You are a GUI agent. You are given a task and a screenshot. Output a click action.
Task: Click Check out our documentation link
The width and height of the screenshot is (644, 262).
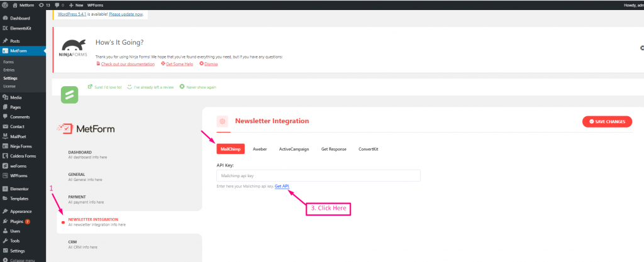pyautogui.click(x=128, y=64)
